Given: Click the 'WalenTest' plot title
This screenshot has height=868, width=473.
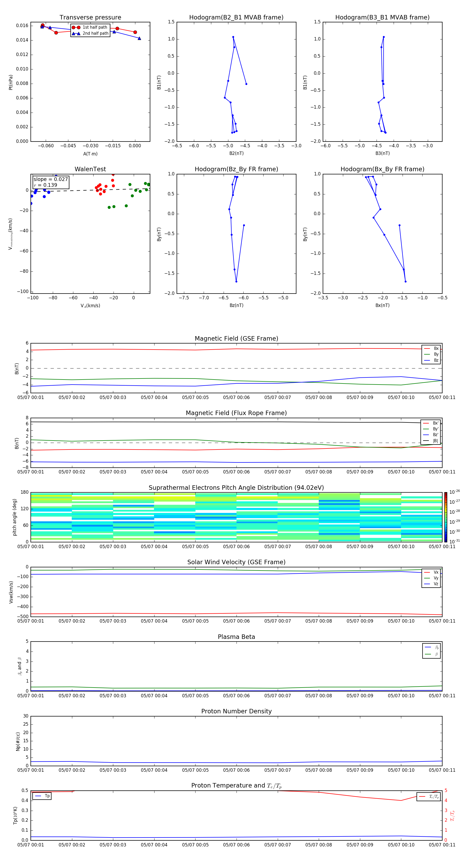Looking at the screenshot, I should point(90,169).
